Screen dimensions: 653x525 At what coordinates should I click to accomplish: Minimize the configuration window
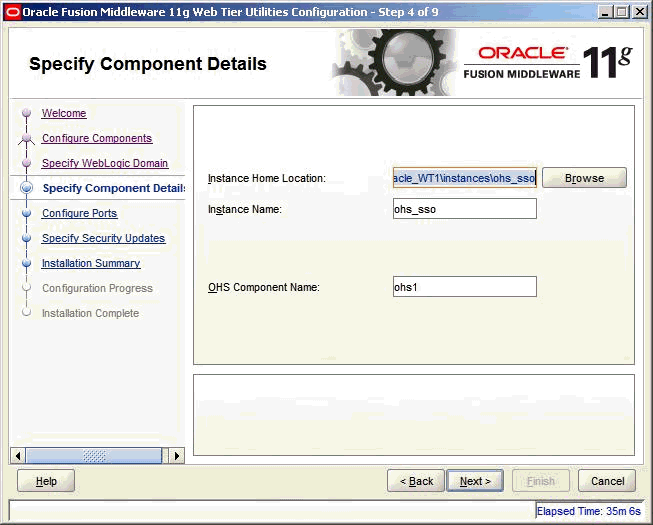tap(605, 12)
